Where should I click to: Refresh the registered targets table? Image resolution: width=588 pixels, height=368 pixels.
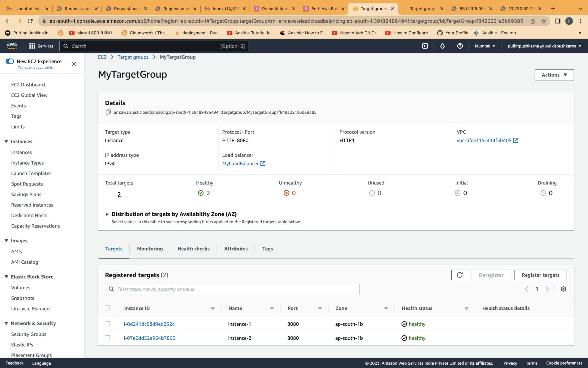click(x=460, y=275)
